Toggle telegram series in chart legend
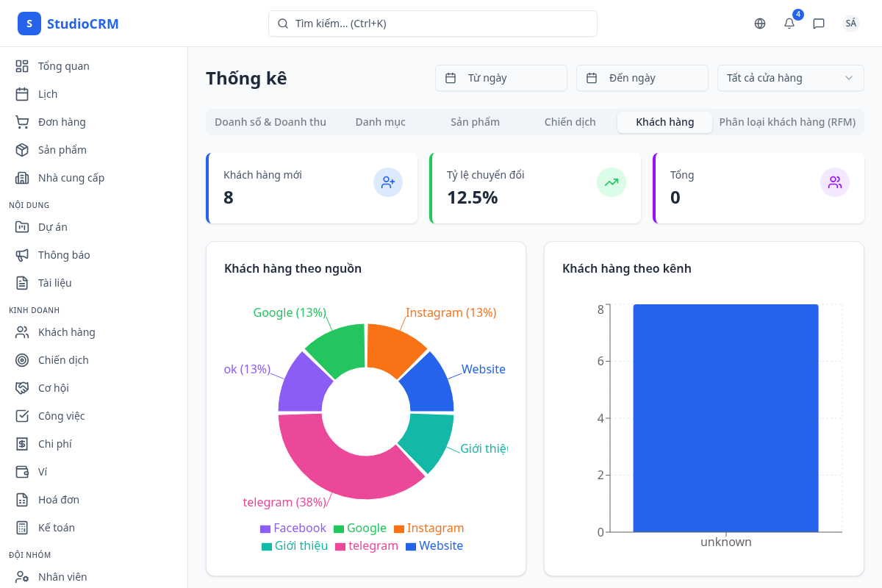 click(366, 545)
